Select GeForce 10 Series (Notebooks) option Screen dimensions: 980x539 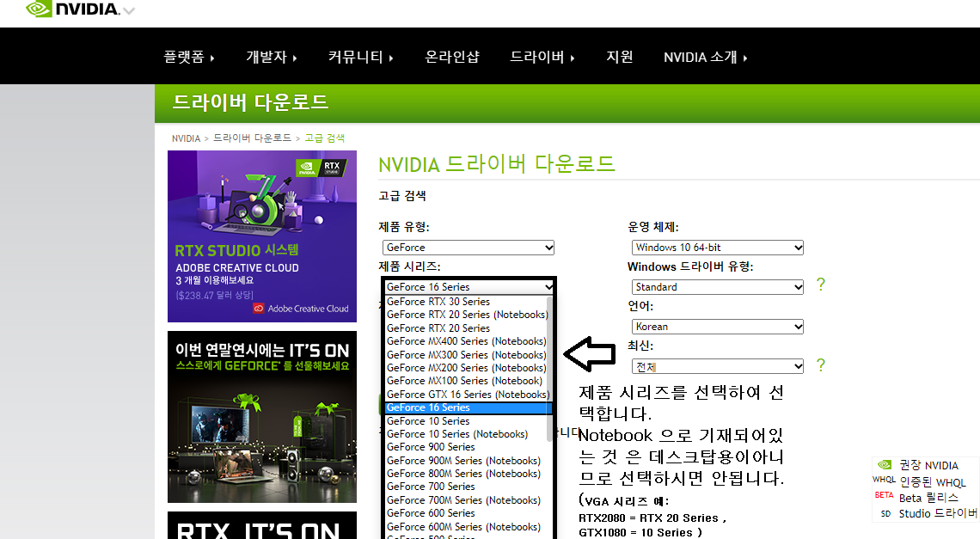coord(466,434)
